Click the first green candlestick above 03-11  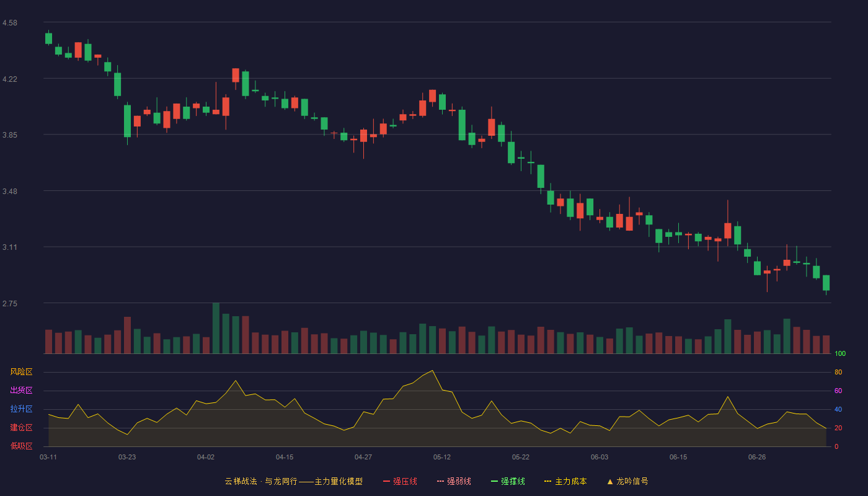48,38
